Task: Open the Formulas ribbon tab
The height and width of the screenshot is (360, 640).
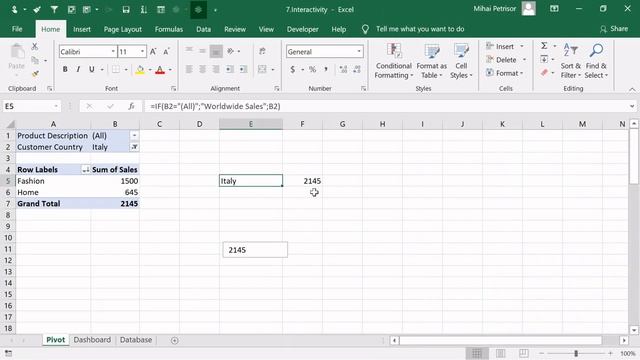Action: pyautogui.click(x=169, y=29)
